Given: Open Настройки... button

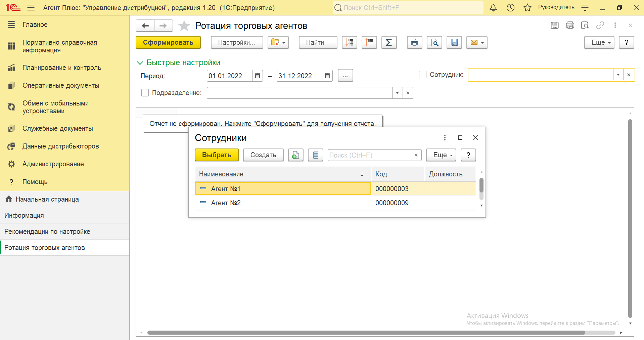Looking at the screenshot, I should 237,42.
